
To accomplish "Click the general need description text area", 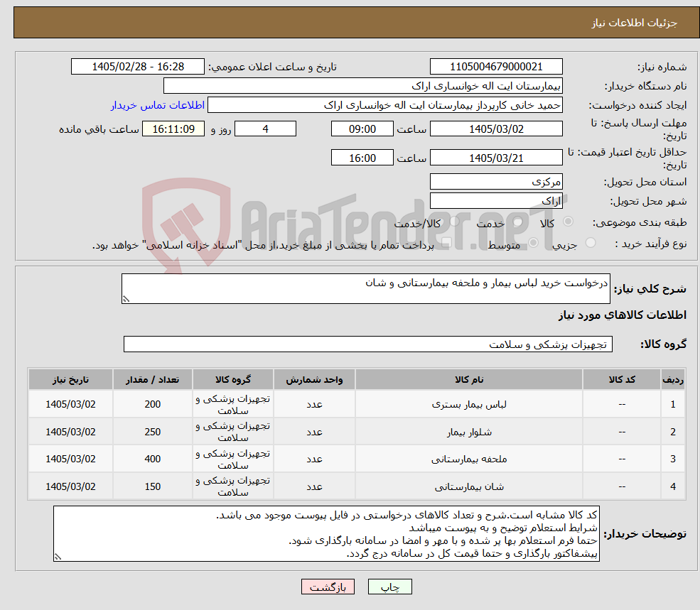I will [x=365, y=289].
